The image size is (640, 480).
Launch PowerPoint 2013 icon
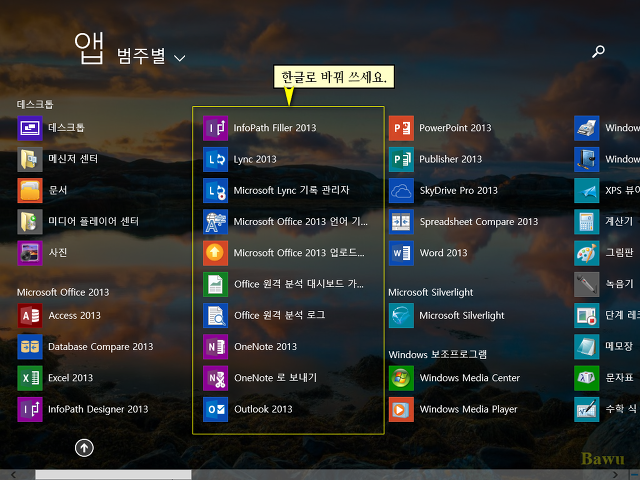(401, 128)
